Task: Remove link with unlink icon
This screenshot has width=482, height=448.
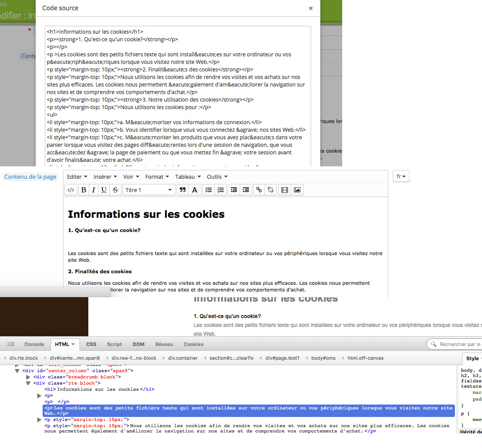Action: 270,190
